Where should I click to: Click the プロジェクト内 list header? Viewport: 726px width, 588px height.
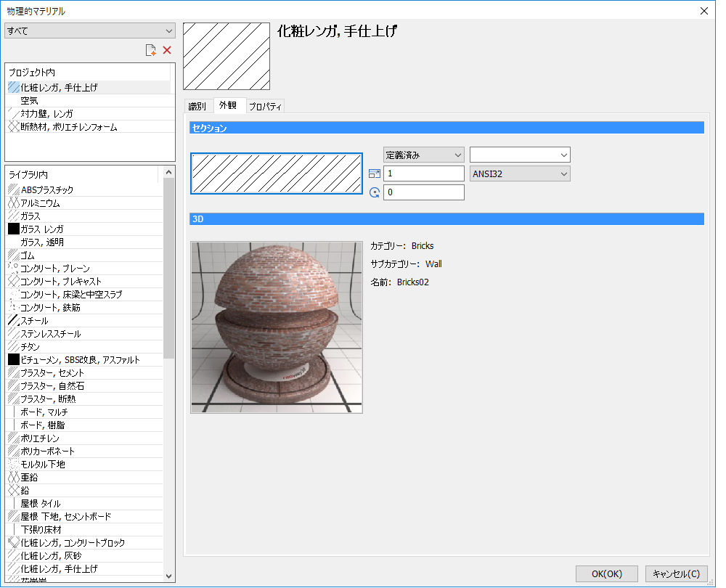[89, 72]
